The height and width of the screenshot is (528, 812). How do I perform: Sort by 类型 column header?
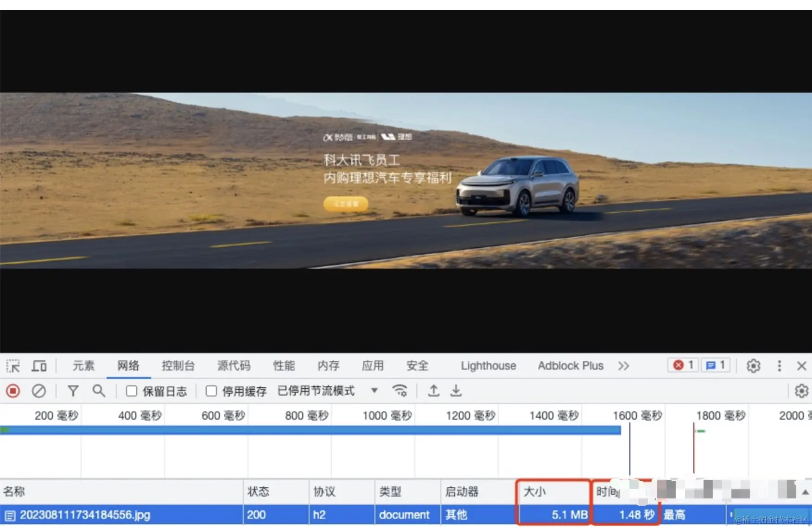point(408,491)
